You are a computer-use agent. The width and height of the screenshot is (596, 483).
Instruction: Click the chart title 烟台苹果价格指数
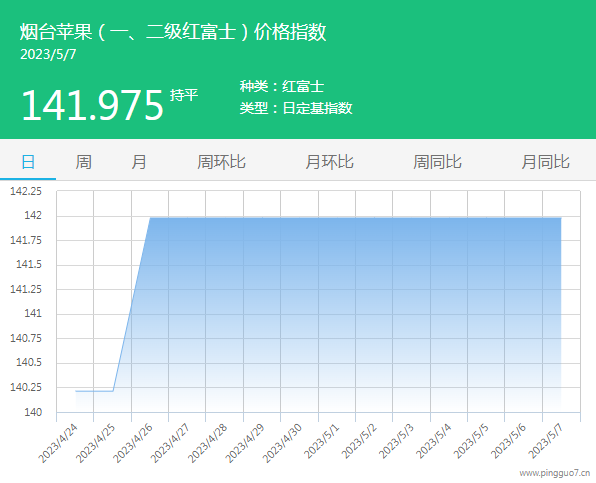coord(173,32)
